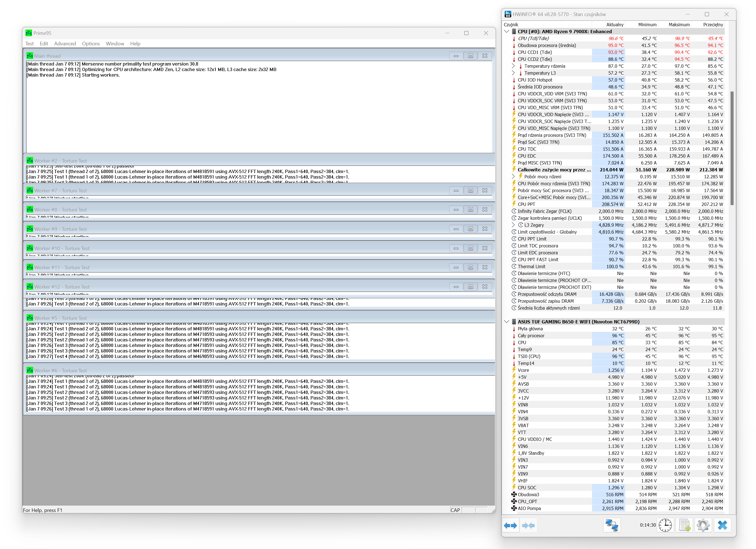Start logging with the sheet-plus icon
The width and height of the screenshot is (756, 549).
tap(684, 525)
